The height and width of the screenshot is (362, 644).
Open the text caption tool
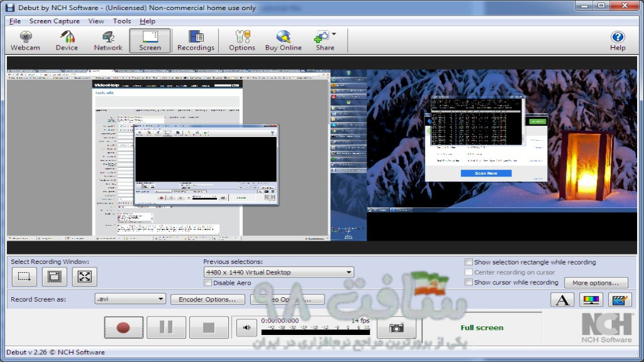click(x=562, y=300)
